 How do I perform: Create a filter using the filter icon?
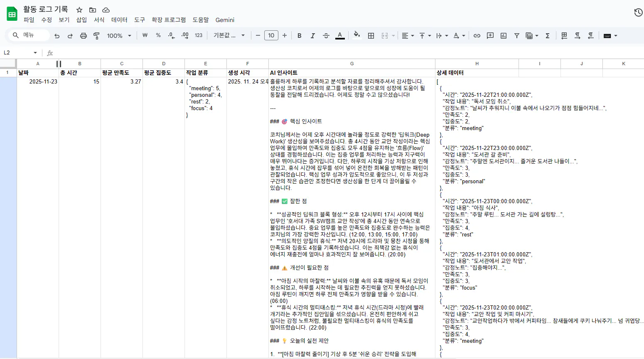click(516, 35)
